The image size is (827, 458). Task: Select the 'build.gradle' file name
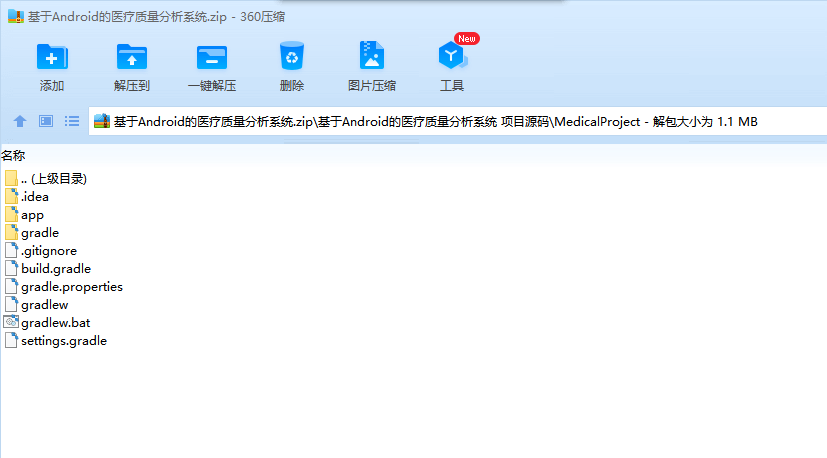pyautogui.click(x=56, y=269)
